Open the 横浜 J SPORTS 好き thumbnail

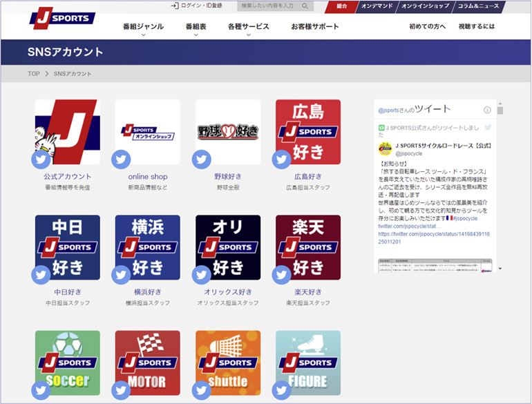[148, 248]
